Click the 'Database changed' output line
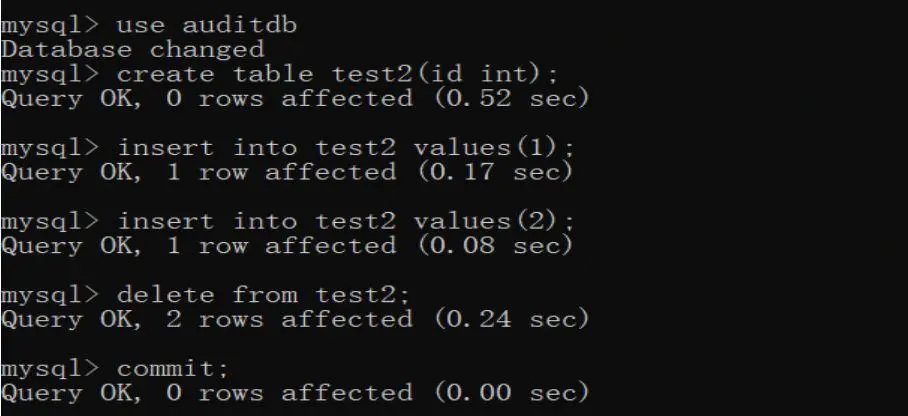The height and width of the screenshot is (416, 908). [133, 49]
